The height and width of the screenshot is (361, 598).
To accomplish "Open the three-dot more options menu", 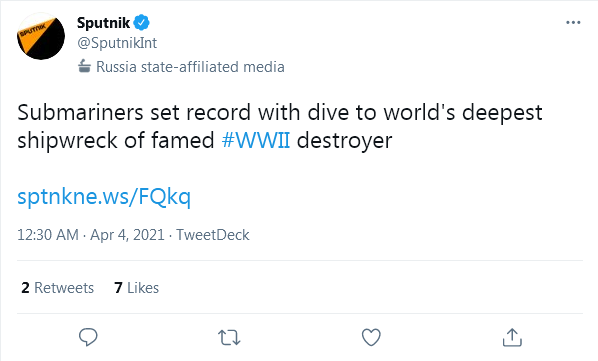I will (x=573, y=23).
